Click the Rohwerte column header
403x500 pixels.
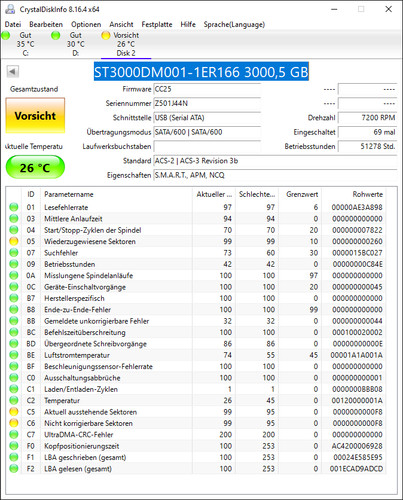click(353, 194)
